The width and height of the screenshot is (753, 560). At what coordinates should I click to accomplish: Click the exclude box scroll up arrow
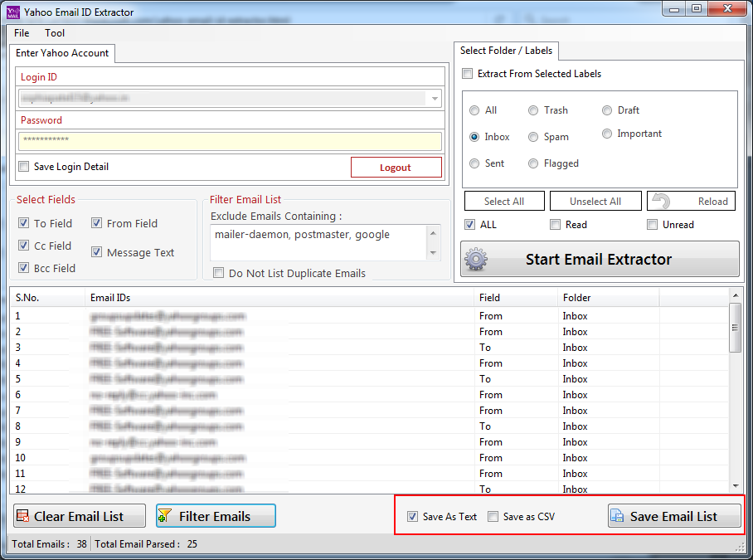click(x=433, y=233)
